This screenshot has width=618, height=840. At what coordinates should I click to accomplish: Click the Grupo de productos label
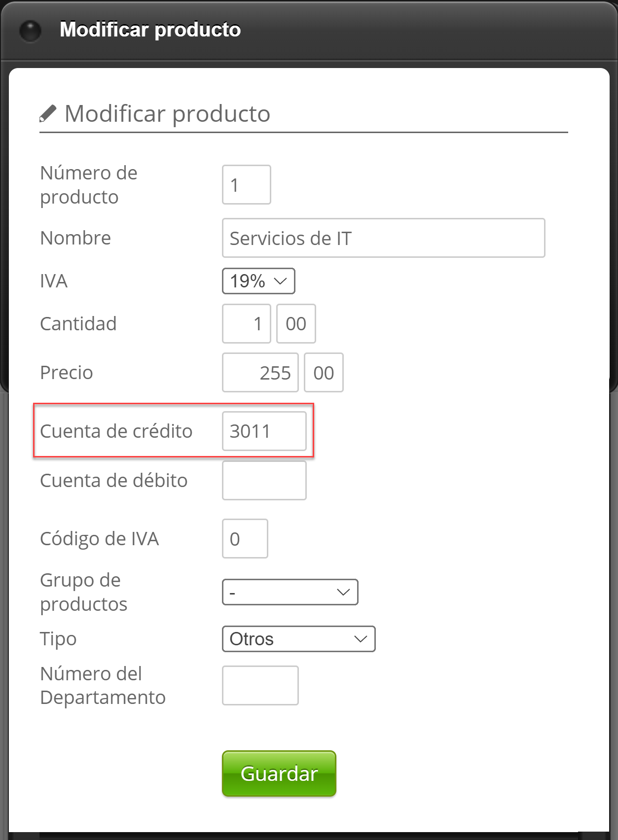(x=83, y=592)
